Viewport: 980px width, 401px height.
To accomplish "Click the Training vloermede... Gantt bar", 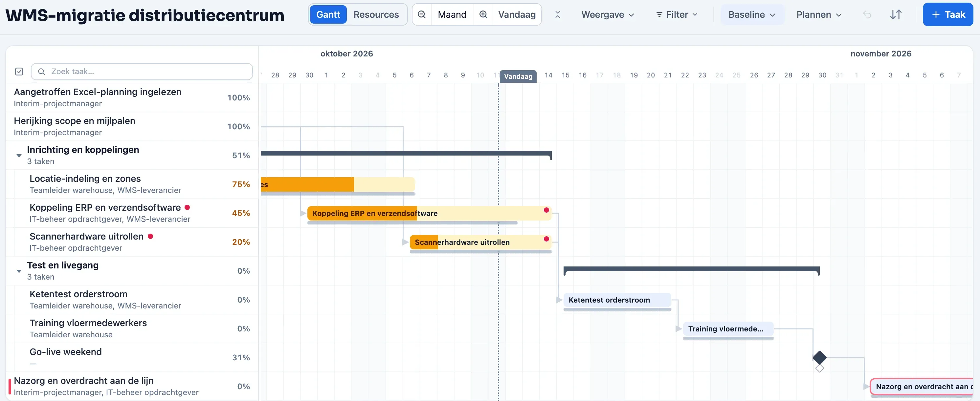I will [x=728, y=329].
